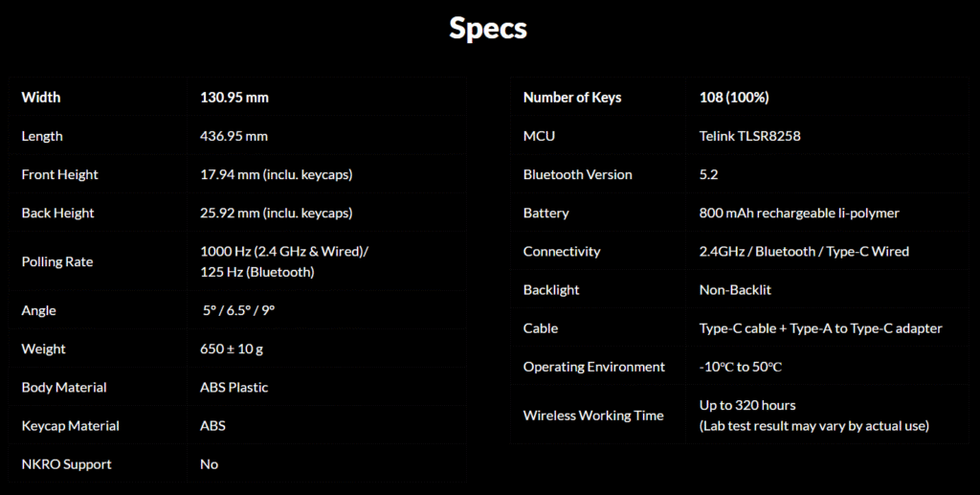Click the Polling Rate label

pyautogui.click(x=57, y=261)
